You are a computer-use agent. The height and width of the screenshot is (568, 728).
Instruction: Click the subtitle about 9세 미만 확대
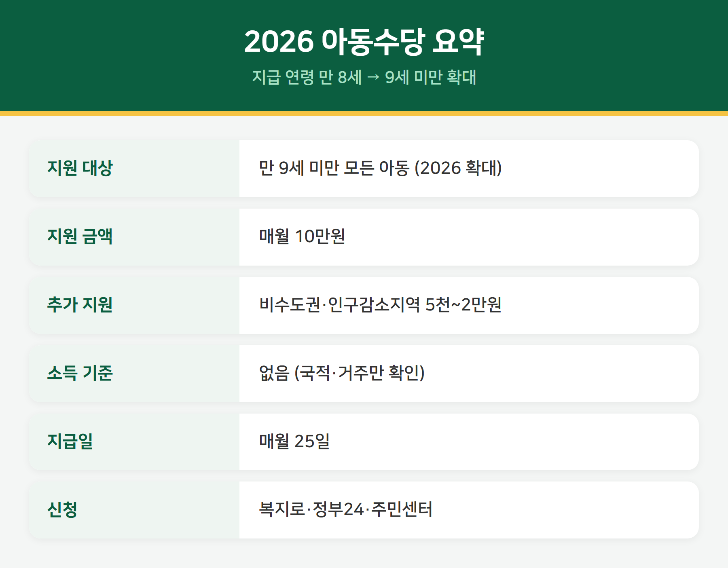click(364, 77)
